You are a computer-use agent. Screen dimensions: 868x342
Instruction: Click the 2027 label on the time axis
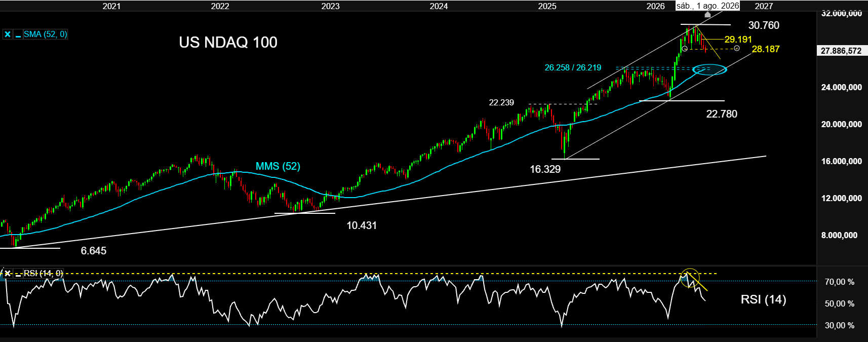[x=764, y=6]
